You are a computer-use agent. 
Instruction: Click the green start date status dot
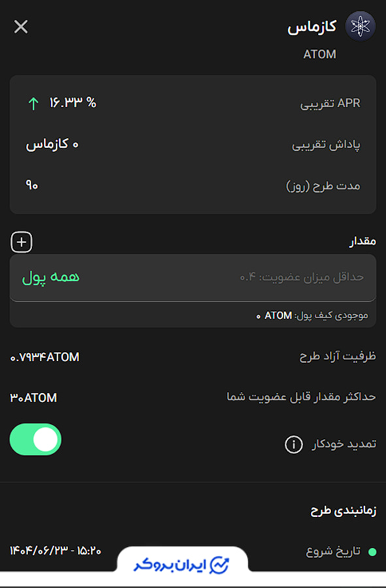(x=372, y=552)
